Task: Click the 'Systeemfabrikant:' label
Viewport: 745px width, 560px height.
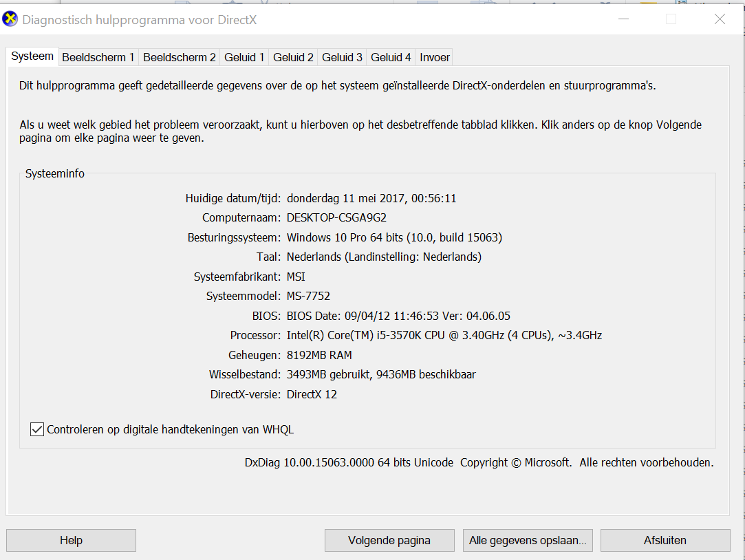Action: 237,277
